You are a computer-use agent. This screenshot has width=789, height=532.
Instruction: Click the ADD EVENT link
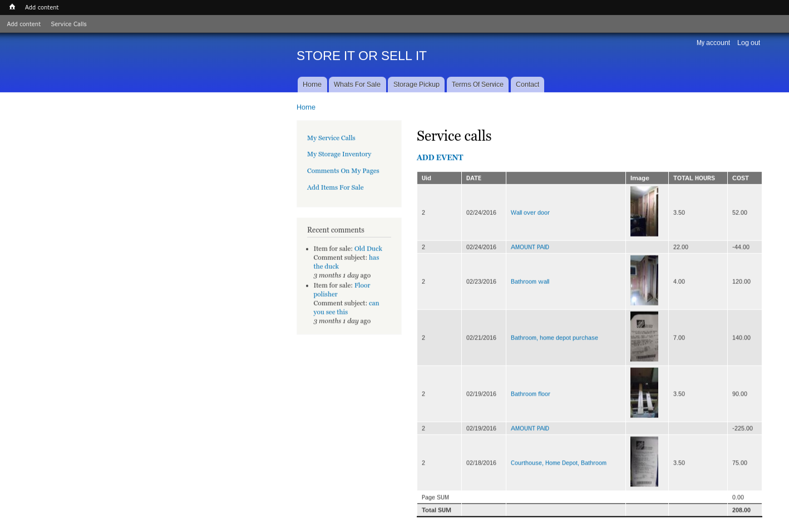440,157
